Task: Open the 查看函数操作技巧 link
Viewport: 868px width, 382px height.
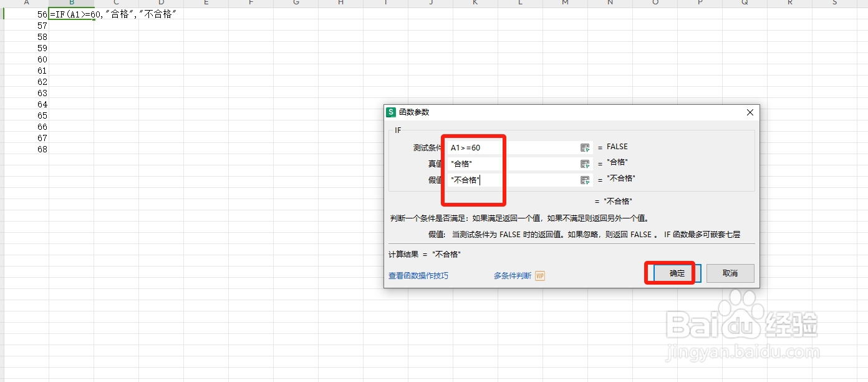Action: [418, 275]
